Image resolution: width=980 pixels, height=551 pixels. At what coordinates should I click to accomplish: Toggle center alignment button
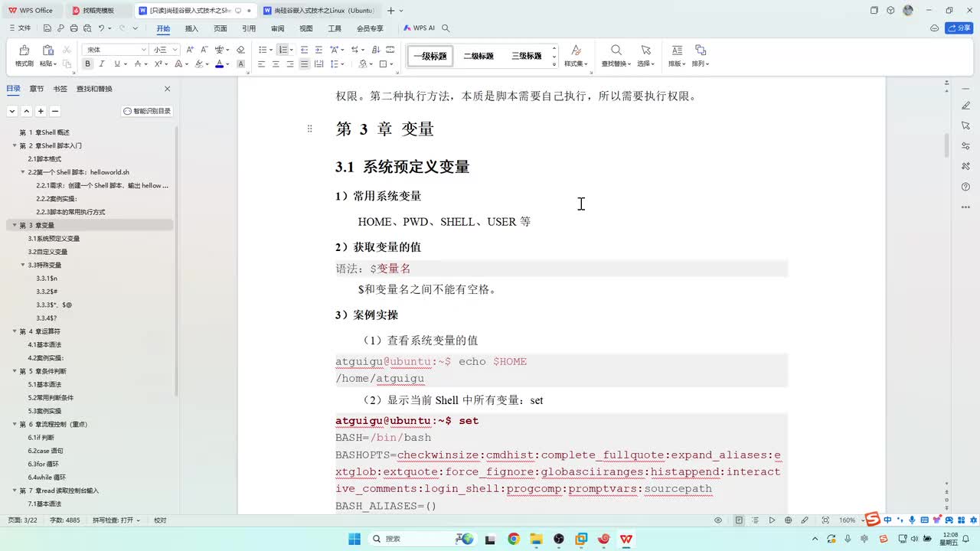coord(276,64)
